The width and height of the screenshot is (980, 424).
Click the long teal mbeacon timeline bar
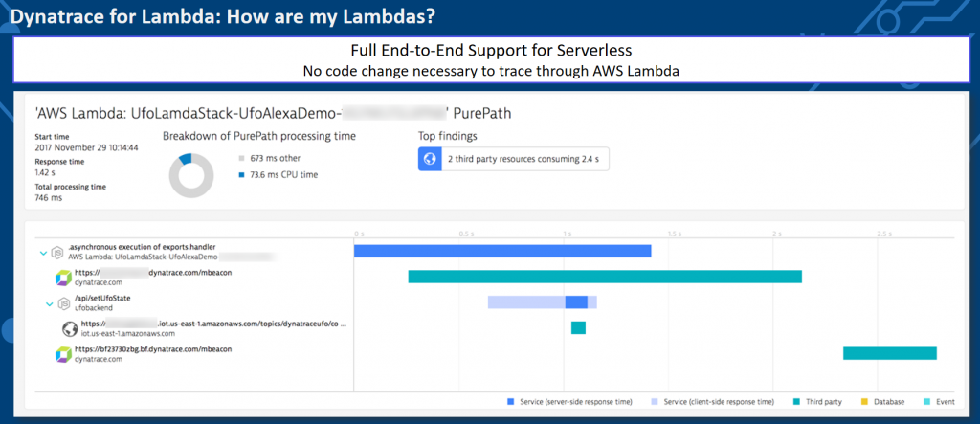[605, 277]
